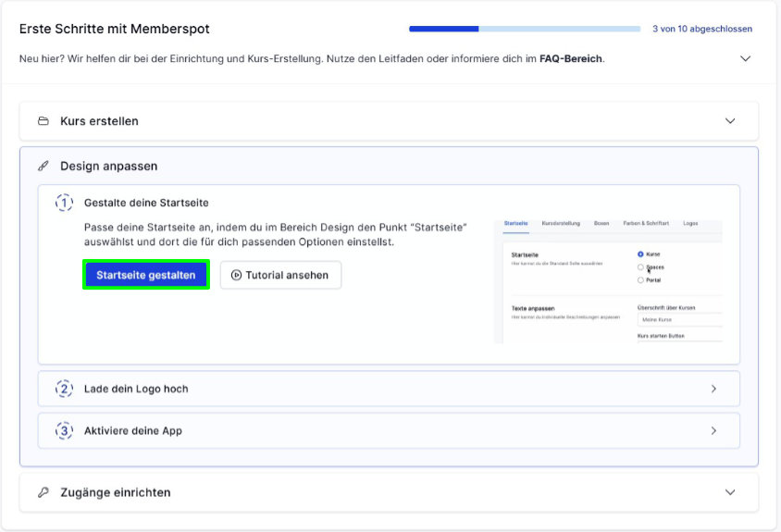The width and height of the screenshot is (781, 532).
Task: Click 'Erste Schritte mit Memberspot' heading
Action: pos(115,29)
